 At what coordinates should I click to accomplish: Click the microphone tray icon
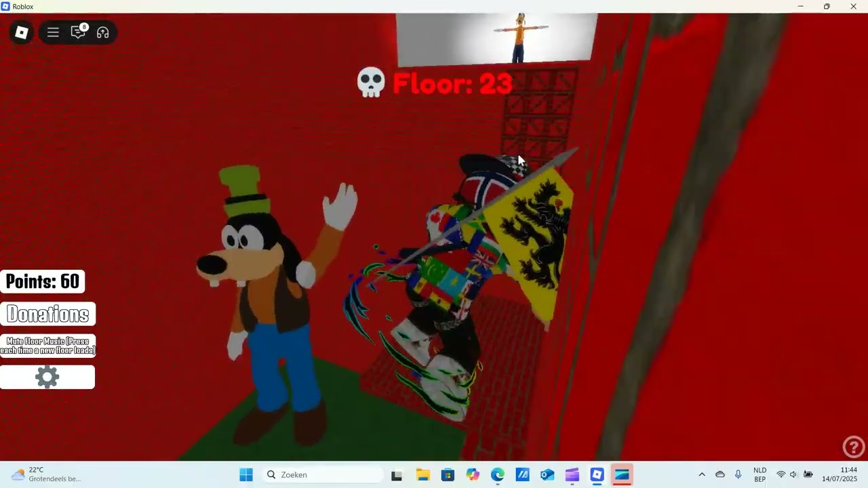click(738, 474)
